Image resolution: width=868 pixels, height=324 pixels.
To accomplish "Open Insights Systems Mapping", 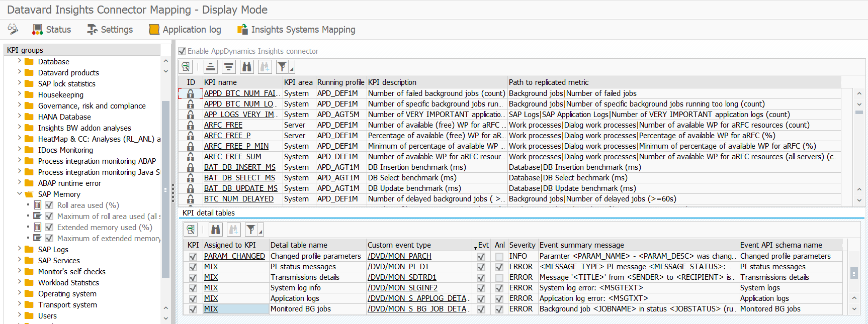I will coord(296,30).
